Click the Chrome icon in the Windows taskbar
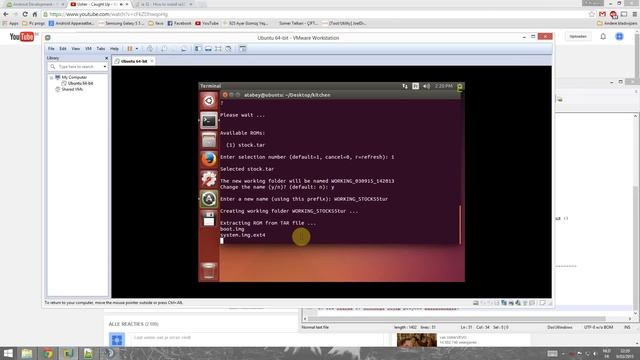Viewport: 640px width, 360px height. pos(48,353)
